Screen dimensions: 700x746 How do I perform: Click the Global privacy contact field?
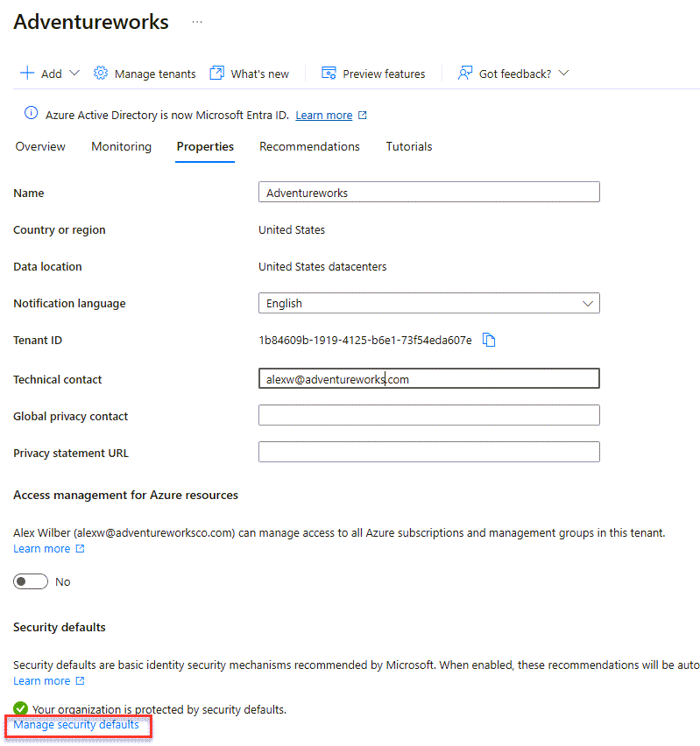pos(429,415)
